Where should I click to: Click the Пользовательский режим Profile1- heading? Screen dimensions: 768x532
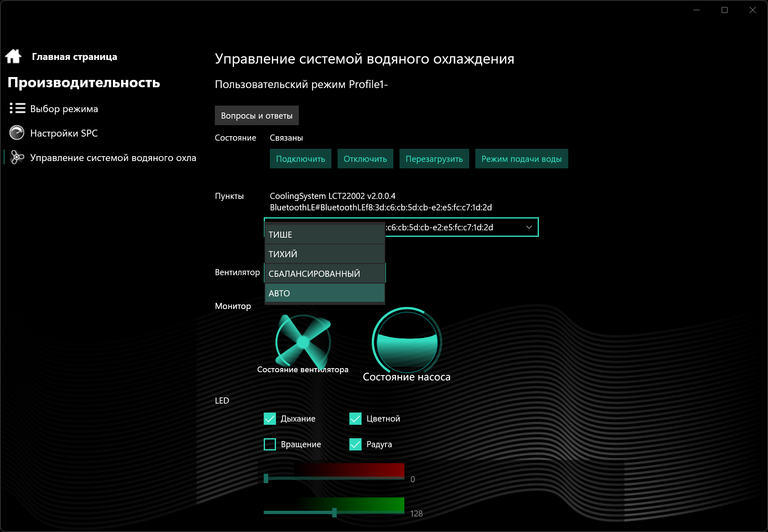301,84
